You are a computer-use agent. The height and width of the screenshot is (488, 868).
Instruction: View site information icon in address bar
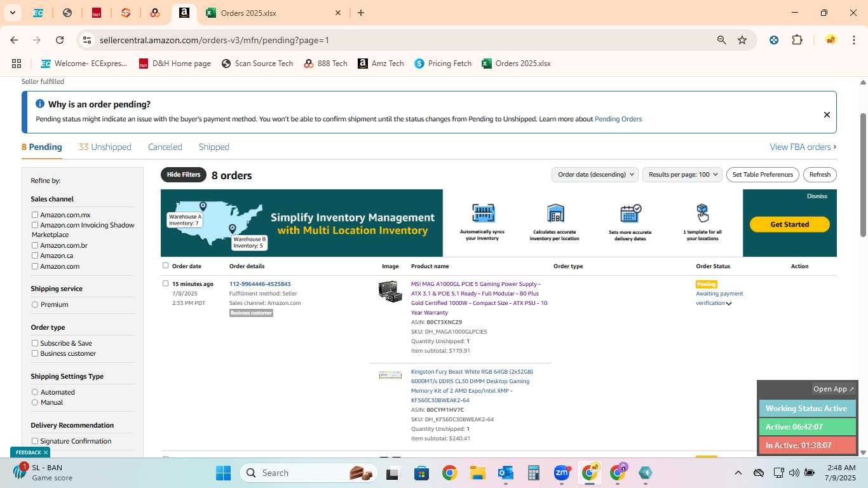tap(87, 40)
